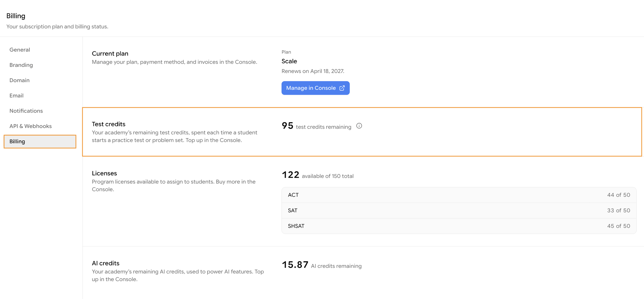Click the '95' test credits number
Viewport: 644px width, 299px height.
point(287,126)
